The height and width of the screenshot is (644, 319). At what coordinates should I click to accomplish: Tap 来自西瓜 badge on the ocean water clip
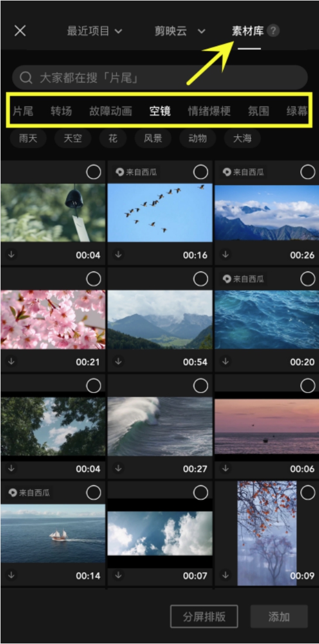[x=243, y=279]
